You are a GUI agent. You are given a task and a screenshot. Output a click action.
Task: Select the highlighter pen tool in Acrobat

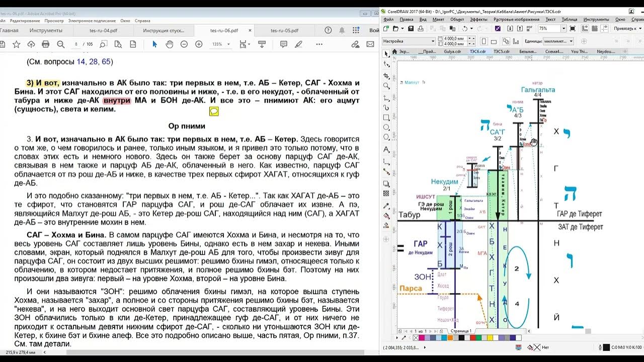point(298,44)
